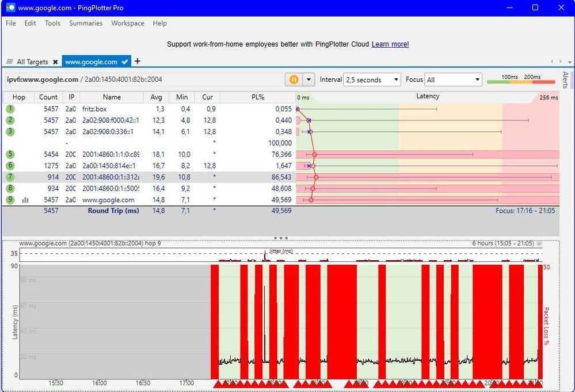Open the Edit menu
The width and height of the screenshot is (575, 392).
[x=30, y=23]
